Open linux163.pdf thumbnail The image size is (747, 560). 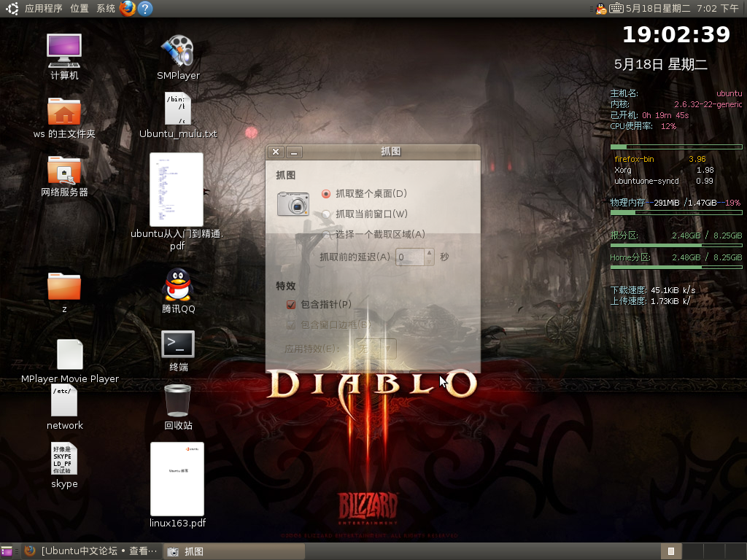(177, 478)
